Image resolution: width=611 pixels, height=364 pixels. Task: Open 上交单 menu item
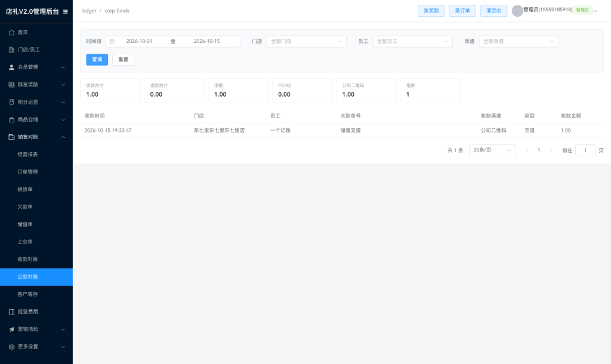pos(36,242)
